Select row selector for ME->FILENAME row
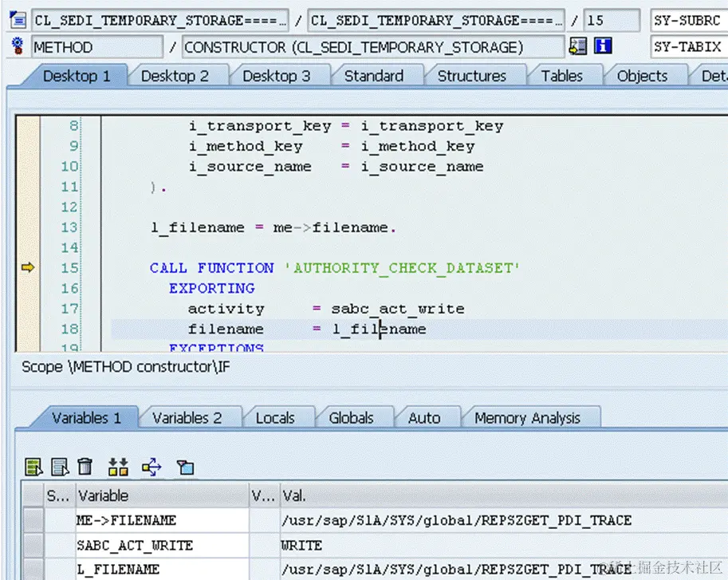Image resolution: width=728 pixels, height=580 pixels. click(x=33, y=520)
